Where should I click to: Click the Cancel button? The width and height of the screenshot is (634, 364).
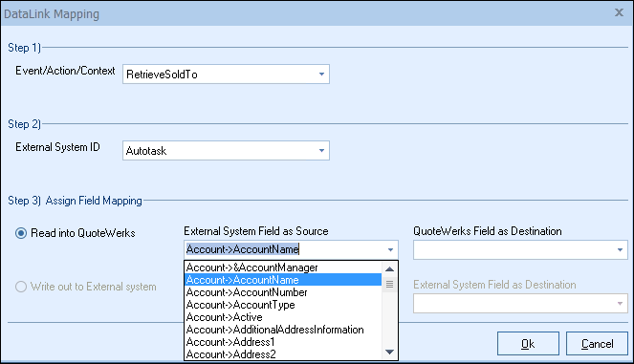[x=597, y=344]
